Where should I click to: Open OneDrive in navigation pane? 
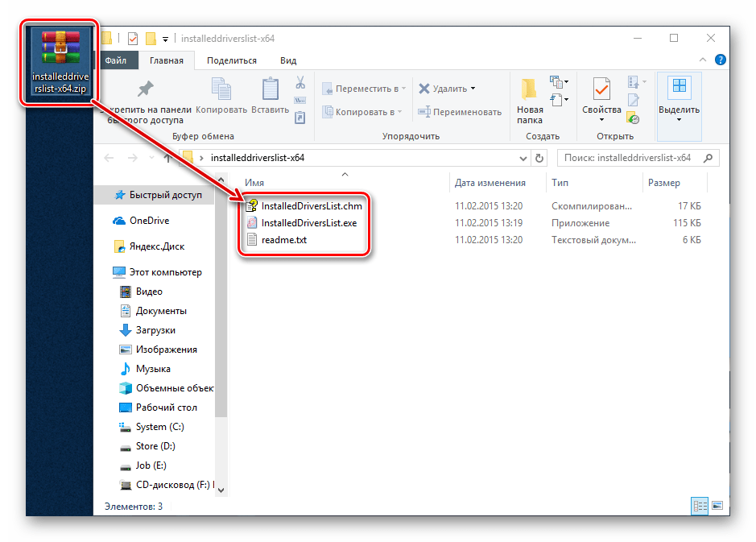tap(141, 221)
